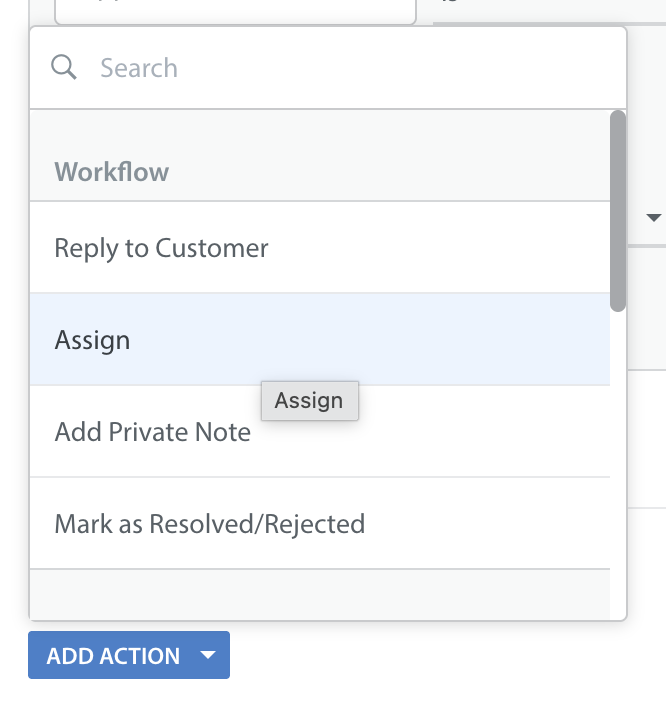This screenshot has width=666, height=714.
Task: Click the partially visible field at top right
Action: pyautogui.click(x=550, y=8)
